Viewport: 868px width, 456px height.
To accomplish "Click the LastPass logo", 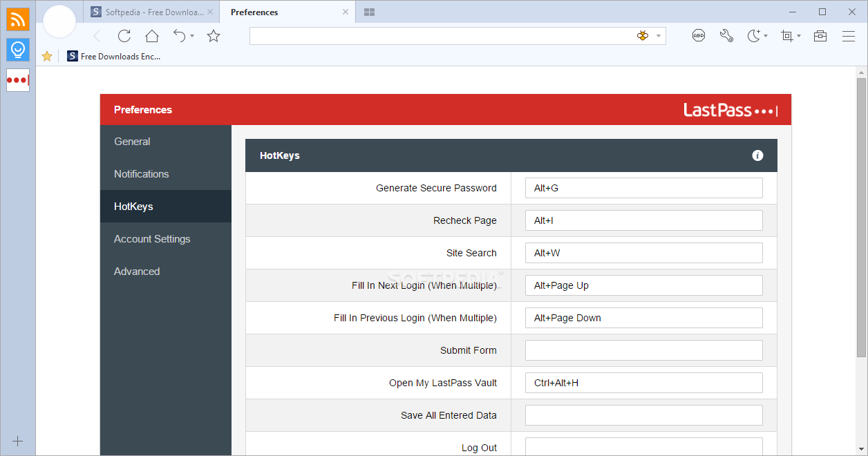I will [730, 110].
